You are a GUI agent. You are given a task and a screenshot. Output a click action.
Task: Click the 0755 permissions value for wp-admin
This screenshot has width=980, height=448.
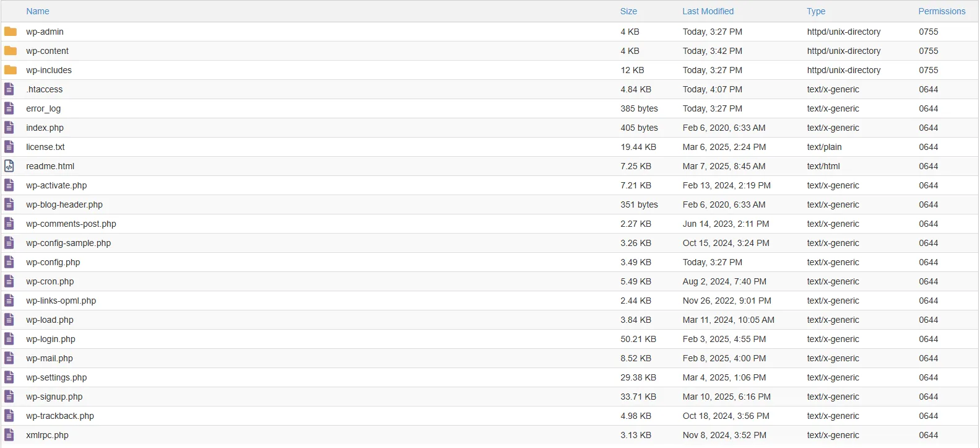point(928,32)
